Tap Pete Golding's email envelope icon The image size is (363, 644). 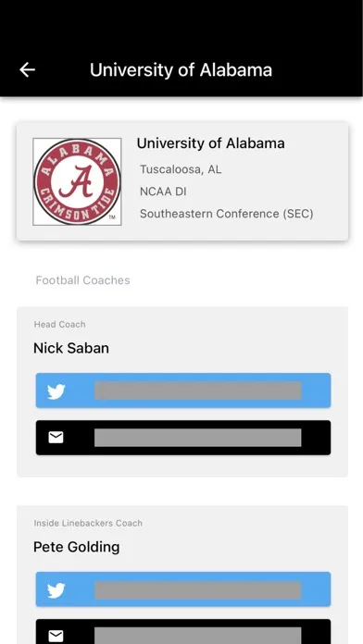(56, 637)
